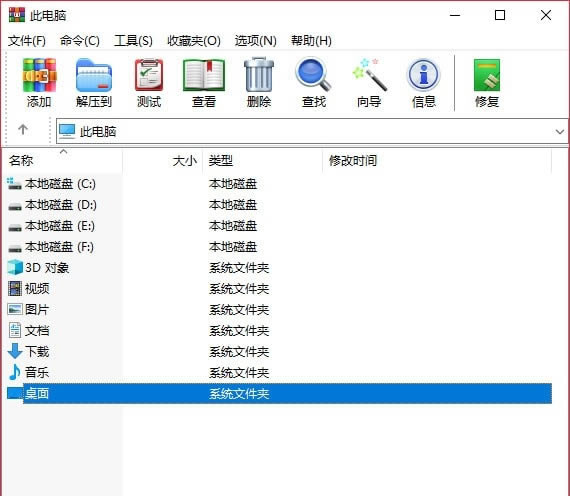Click the Extract To (解压到) toolbar icon
Viewport: 570px width, 496px height.
[94, 75]
